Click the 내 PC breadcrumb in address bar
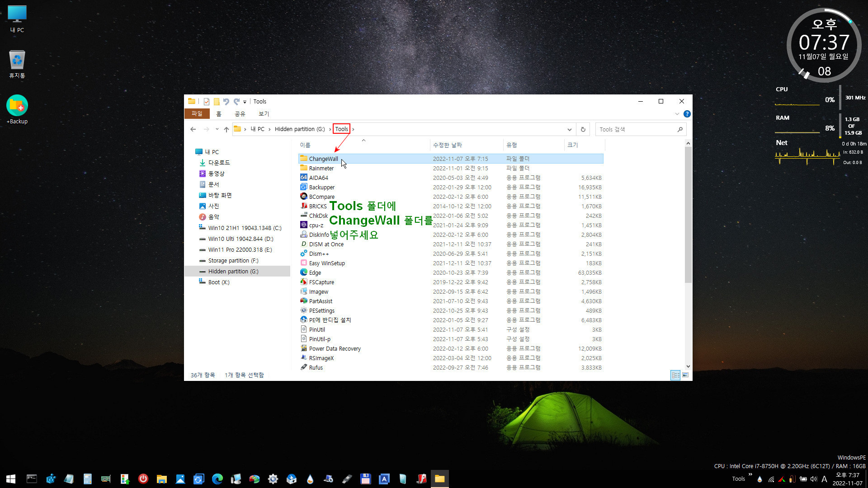Image resolution: width=868 pixels, height=488 pixels. coord(258,129)
